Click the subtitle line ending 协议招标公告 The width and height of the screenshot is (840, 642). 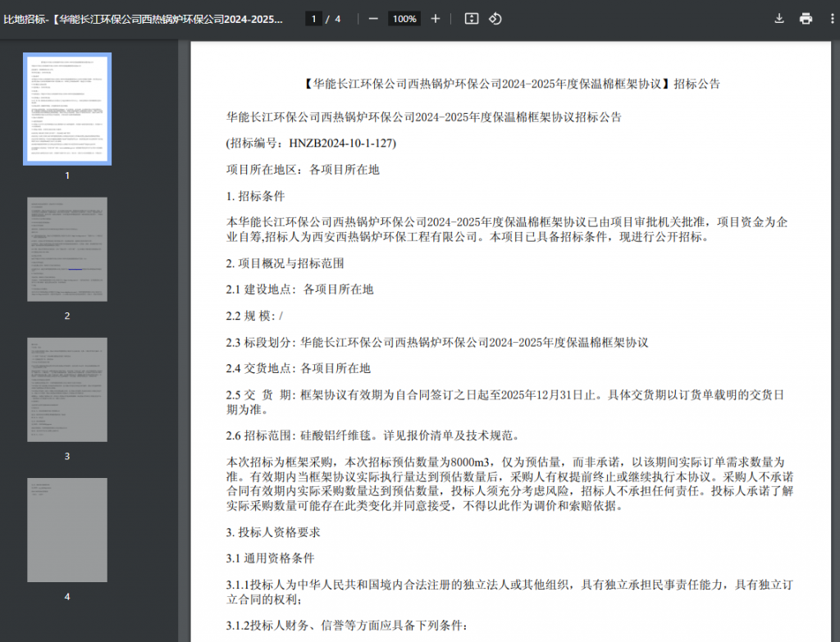424,117
